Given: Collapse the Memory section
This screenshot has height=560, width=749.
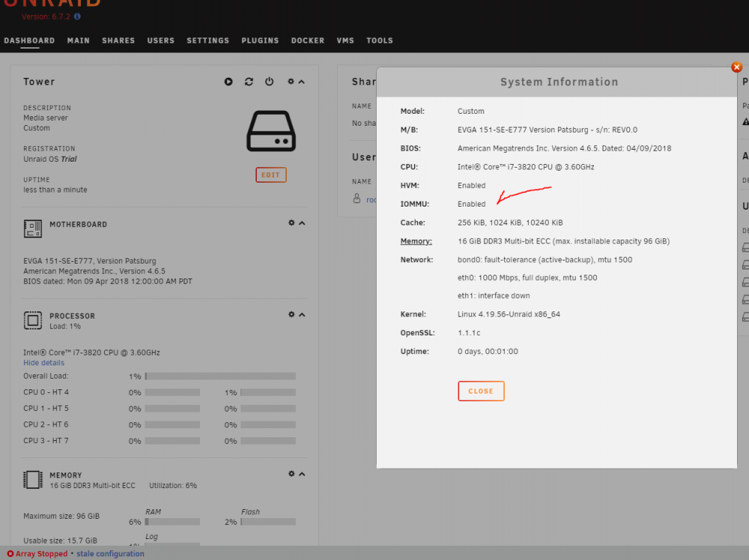Looking at the screenshot, I should click(x=302, y=474).
